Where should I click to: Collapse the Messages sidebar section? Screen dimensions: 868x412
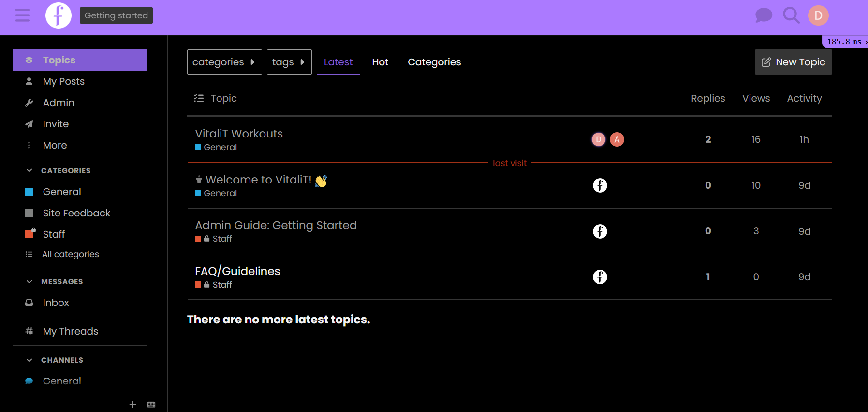29,281
